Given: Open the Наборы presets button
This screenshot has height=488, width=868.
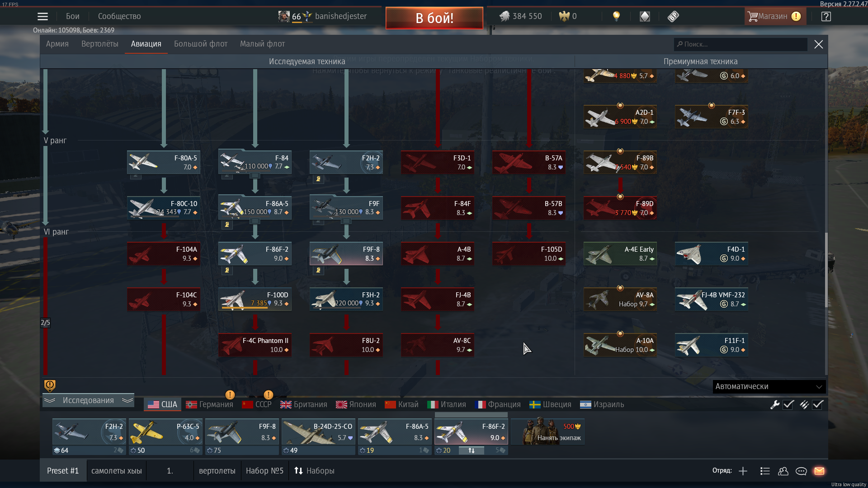Looking at the screenshot, I should [314, 471].
